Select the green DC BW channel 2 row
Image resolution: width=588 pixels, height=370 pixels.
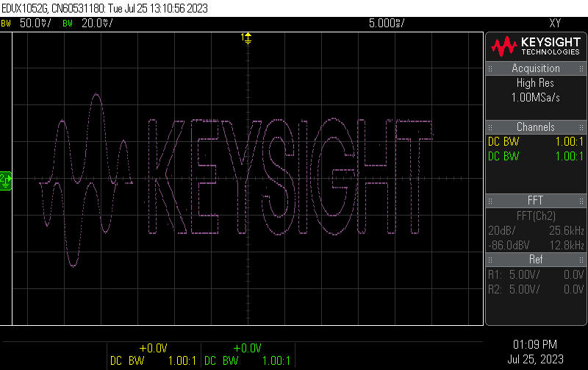coord(536,156)
